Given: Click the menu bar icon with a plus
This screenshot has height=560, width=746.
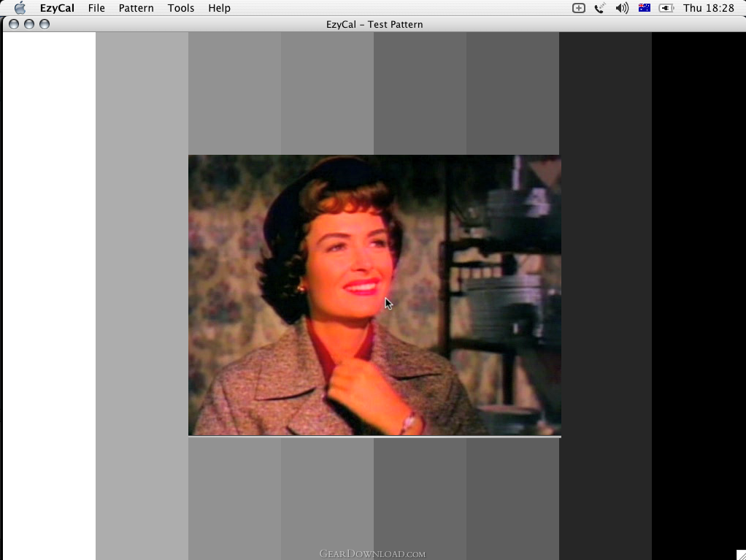Looking at the screenshot, I should click(x=579, y=8).
